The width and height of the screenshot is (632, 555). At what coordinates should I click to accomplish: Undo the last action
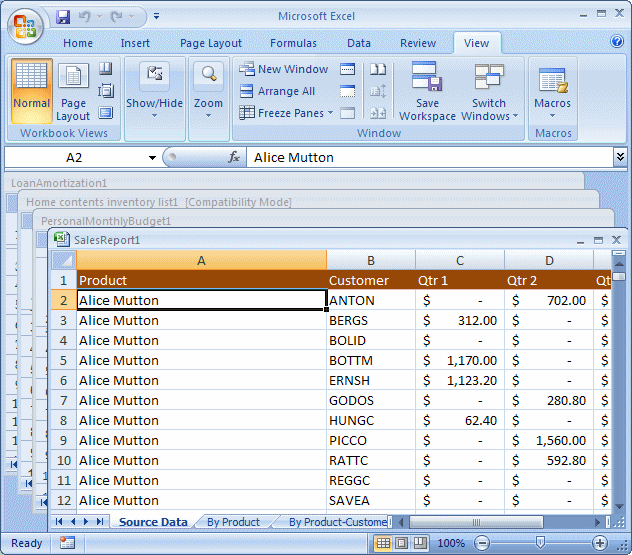tap(85, 17)
